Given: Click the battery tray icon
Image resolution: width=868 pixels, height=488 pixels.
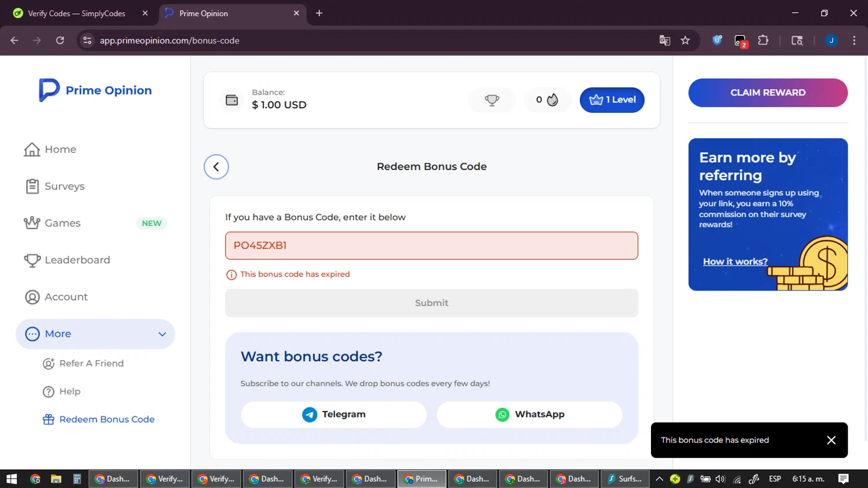Looking at the screenshot, I should (x=705, y=479).
